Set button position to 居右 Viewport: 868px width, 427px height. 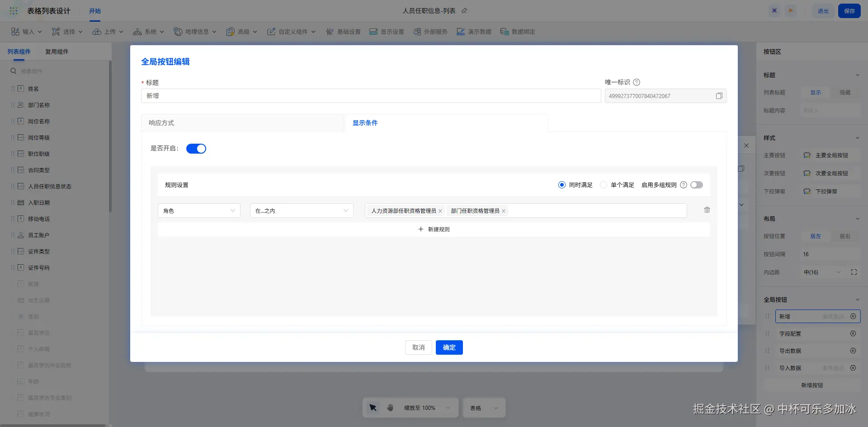(845, 236)
